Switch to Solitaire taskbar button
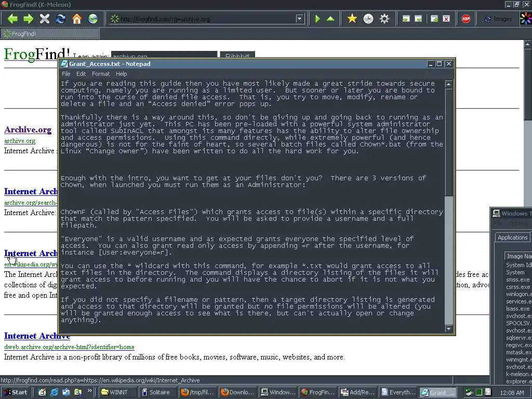This screenshot has width=532, height=399. point(157,392)
